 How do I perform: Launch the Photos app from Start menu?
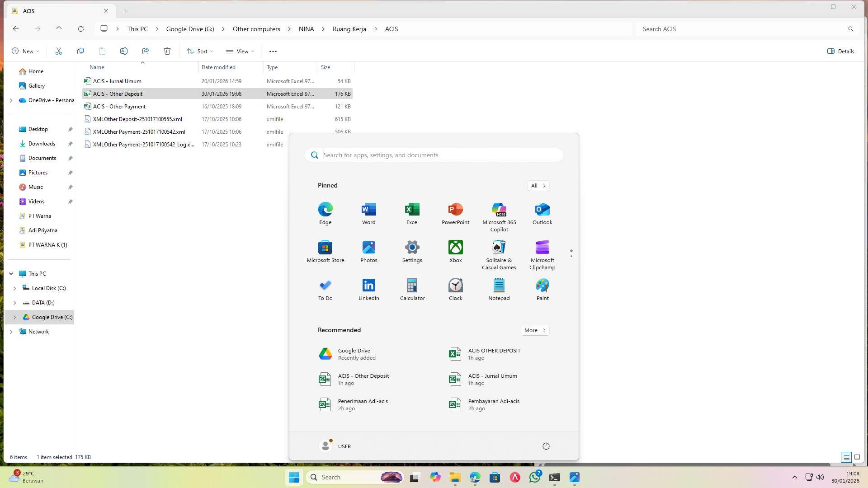tap(368, 251)
